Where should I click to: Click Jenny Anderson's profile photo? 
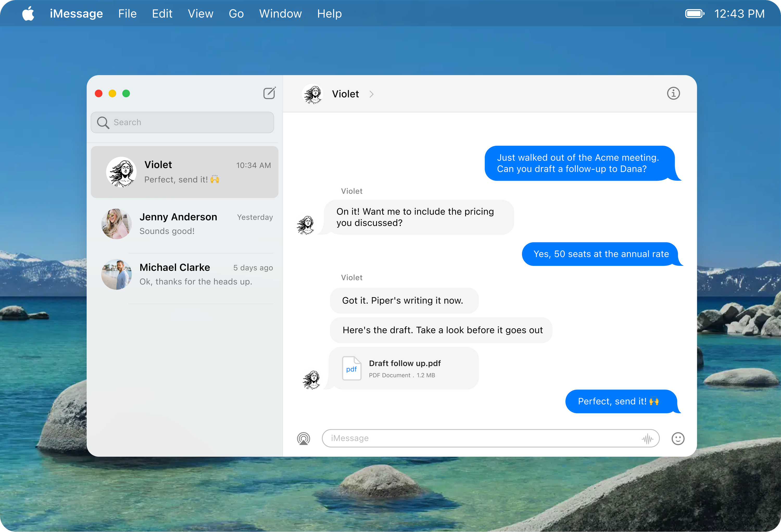[116, 224]
